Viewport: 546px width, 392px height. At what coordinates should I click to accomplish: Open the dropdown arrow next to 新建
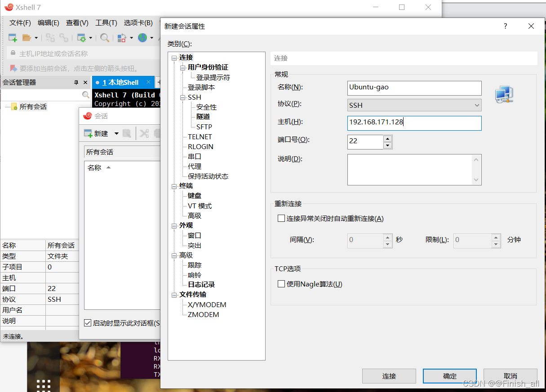pos(116,133)
